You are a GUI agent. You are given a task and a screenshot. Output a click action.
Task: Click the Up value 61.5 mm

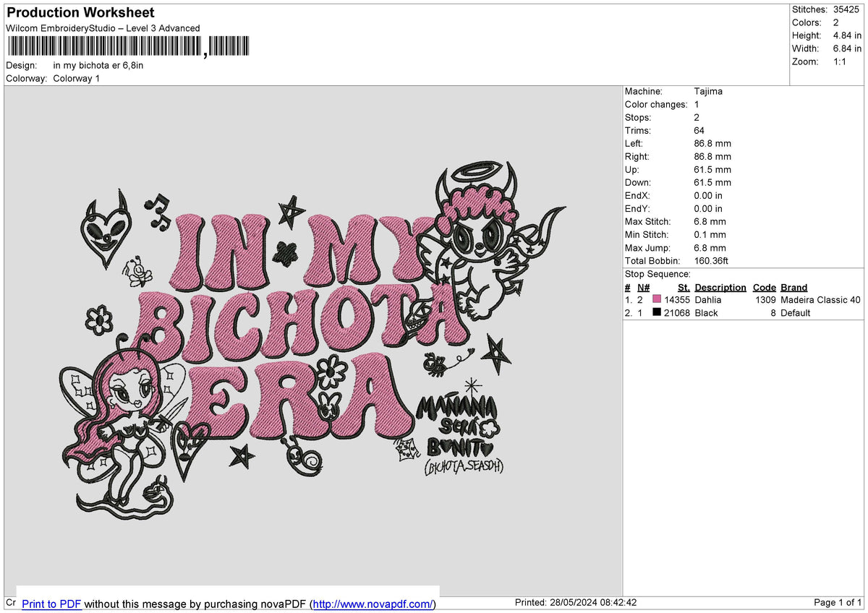tap(712, 169)
